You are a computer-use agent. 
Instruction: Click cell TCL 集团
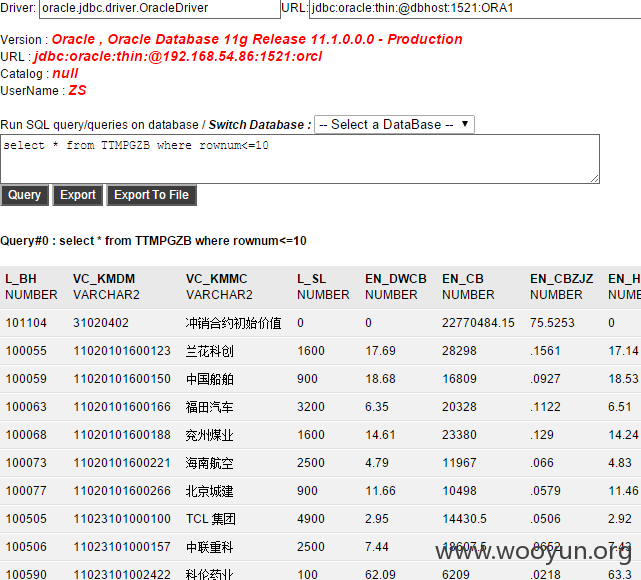coord(211,519)
